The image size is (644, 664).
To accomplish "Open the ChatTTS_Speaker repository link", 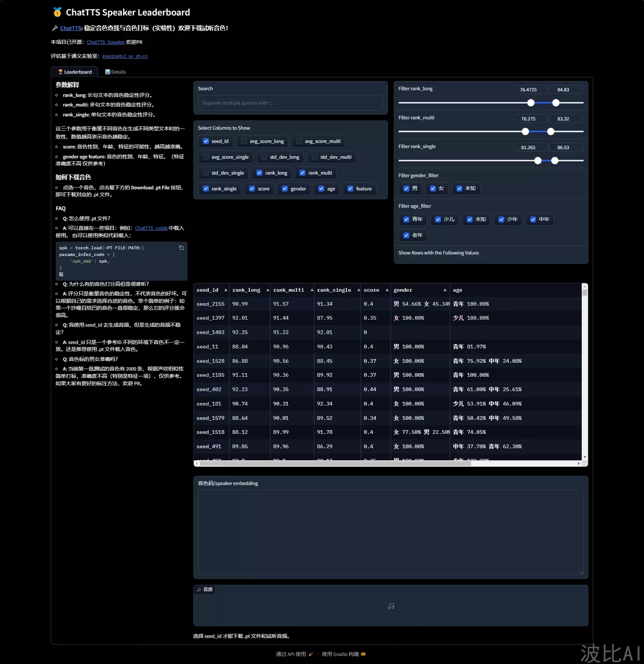I will (x=106, y=42).
